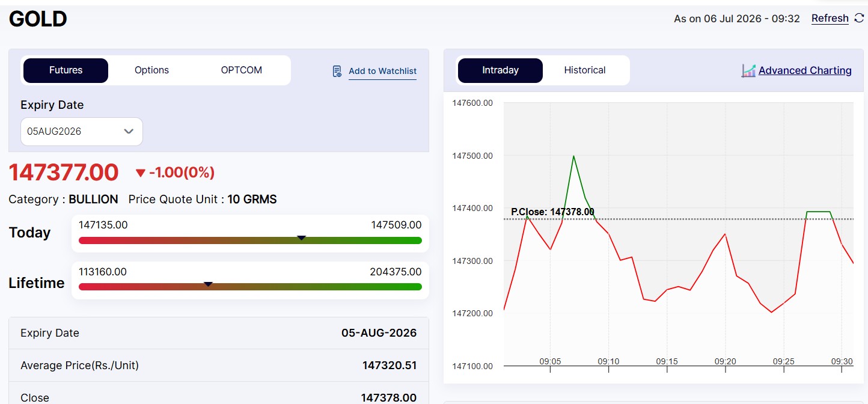Switch to the Options tab
The image size is (868, 404).
pos(151,70)
